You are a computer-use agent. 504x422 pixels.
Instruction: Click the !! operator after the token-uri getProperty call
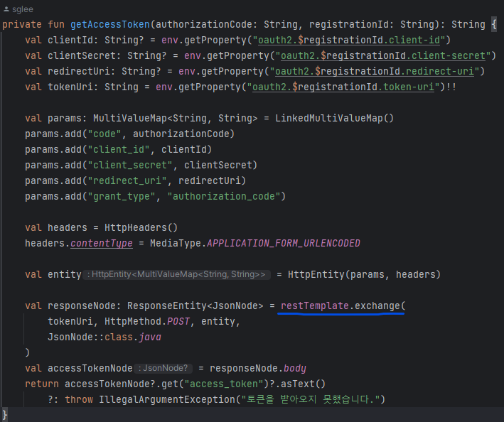click(x=451, y=87)
